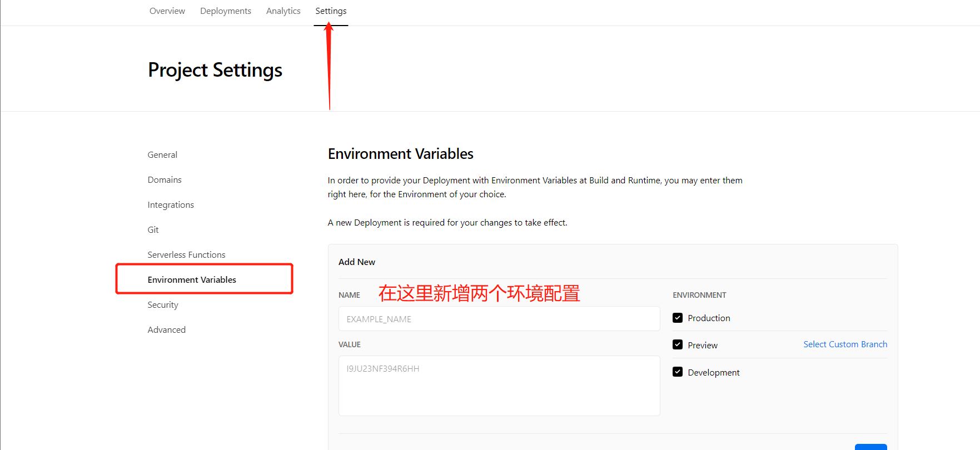Go to Serverless Functions settings
This screenshot has width=980, height=450.
click(x=186, y=255)
